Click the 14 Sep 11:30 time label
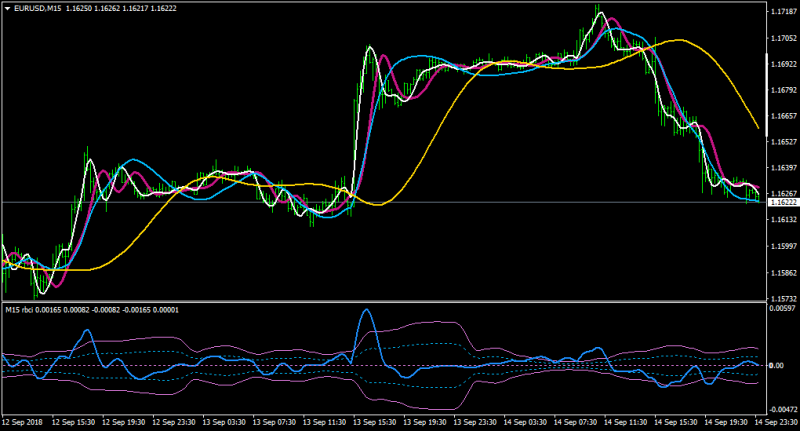Viewport: 800px width, 431px height. [626, 422]
